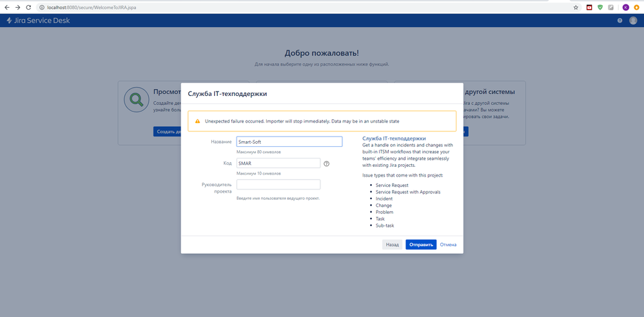Click the Task issue type item

(x=380, y=219)
